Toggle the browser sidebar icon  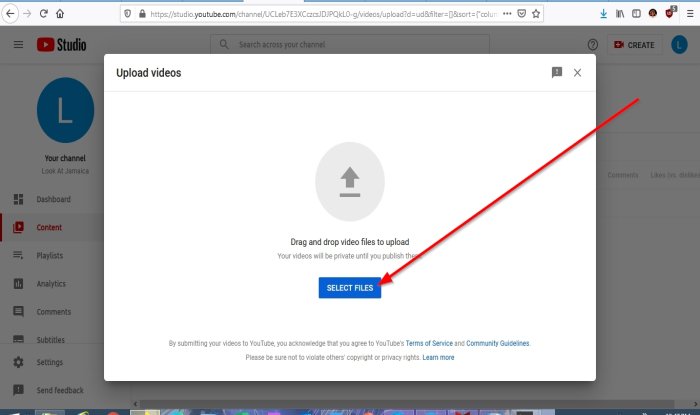click(636, 14)
